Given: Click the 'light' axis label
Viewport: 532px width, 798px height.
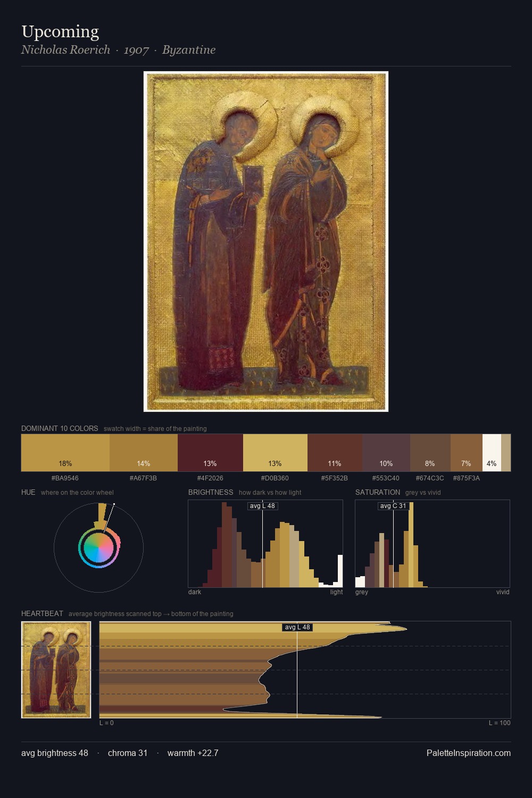Looking at the screenshot, I should click(336, 592).
